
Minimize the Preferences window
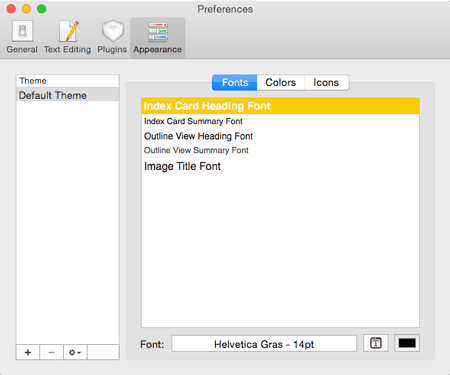(x=26, y=9)
